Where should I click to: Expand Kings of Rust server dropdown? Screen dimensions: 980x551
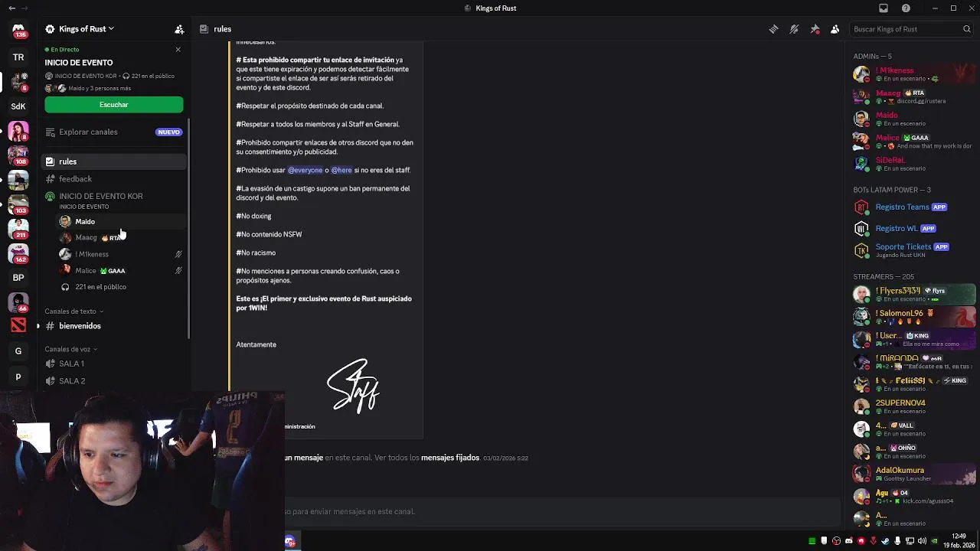pos(80,29)
